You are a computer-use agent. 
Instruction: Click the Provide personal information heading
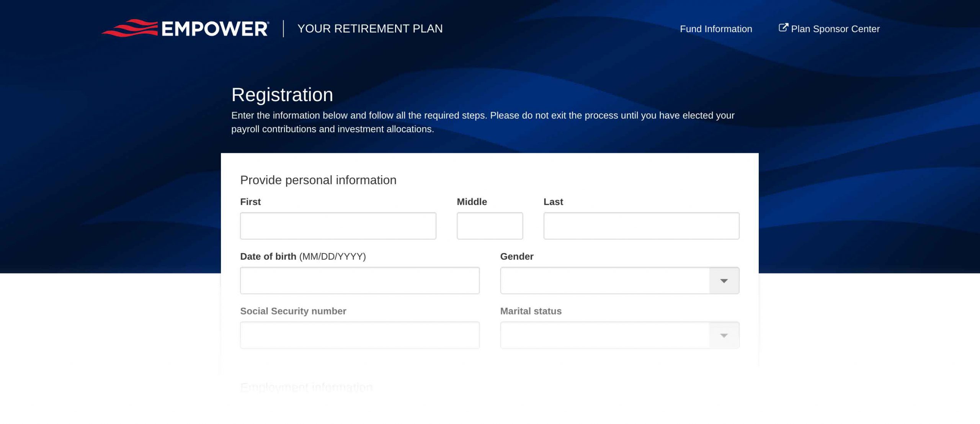tap(318, 180)
